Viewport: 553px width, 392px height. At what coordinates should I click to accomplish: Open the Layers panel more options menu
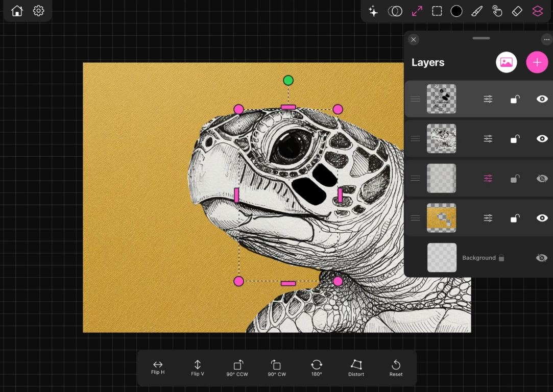point(547,39)
